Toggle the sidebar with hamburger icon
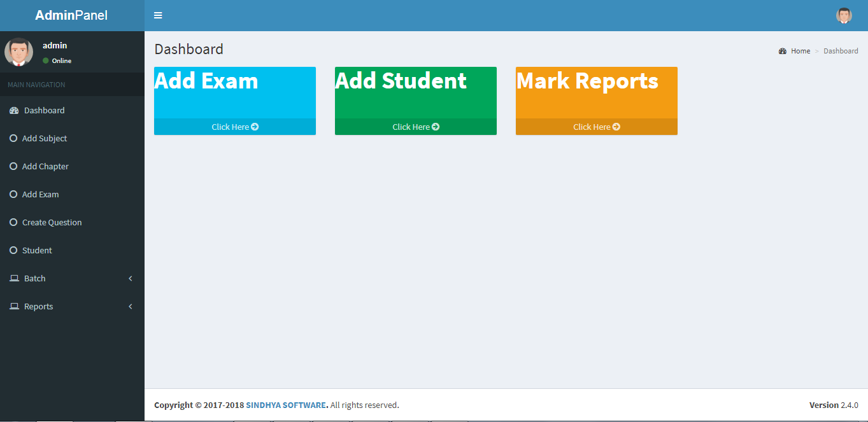Image resolution: width=868 pixels, height=422 pixels. pyautogui.click(x=158, y=15)
